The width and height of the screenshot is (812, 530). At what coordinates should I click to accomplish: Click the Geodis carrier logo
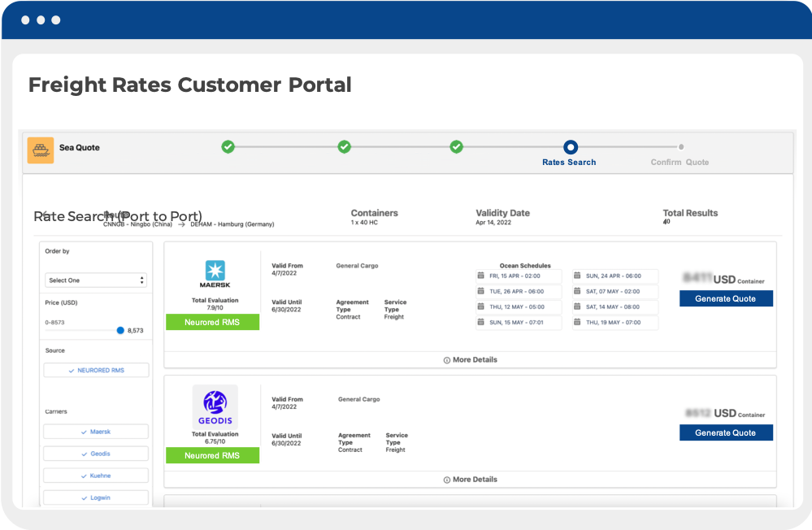(215, 403)
